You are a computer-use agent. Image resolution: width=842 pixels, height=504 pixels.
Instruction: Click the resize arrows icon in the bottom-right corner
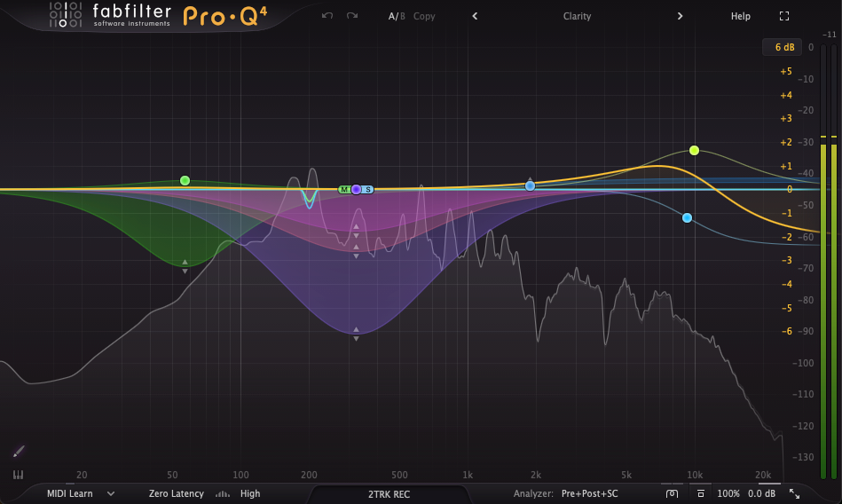pos(794,493)
